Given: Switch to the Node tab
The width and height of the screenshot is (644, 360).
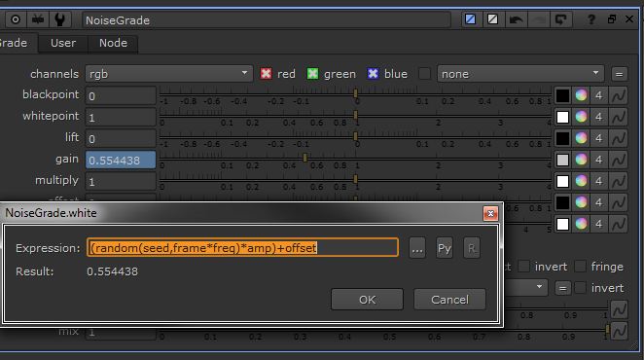Looking at the screenshot, I should (x=113, y=43).
